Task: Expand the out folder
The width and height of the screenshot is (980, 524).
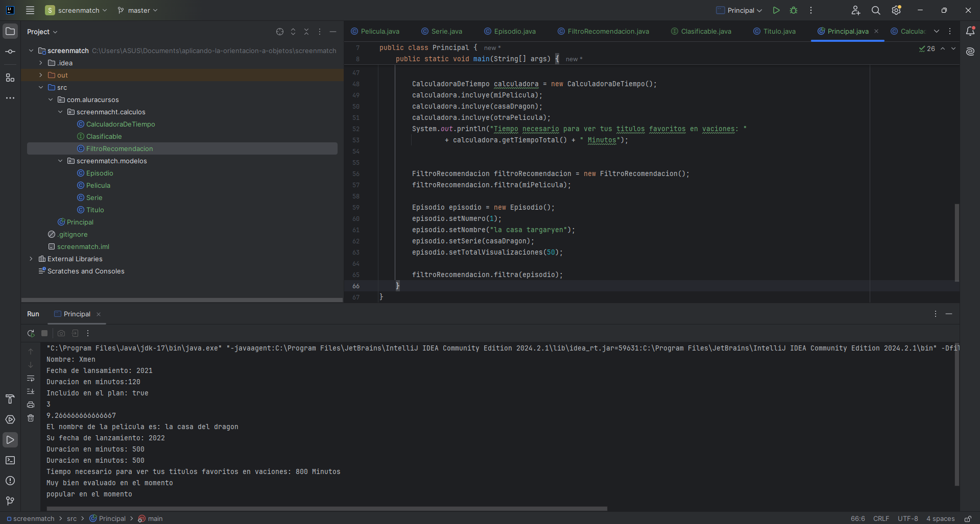Action: tap(41, 75)
